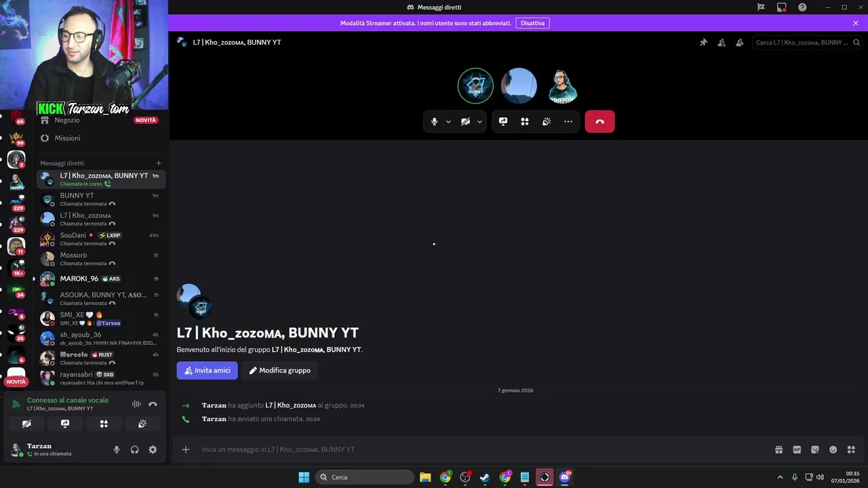Open soundboard from call controls bar
Viewport: 868px width, 488px height.
547,121
